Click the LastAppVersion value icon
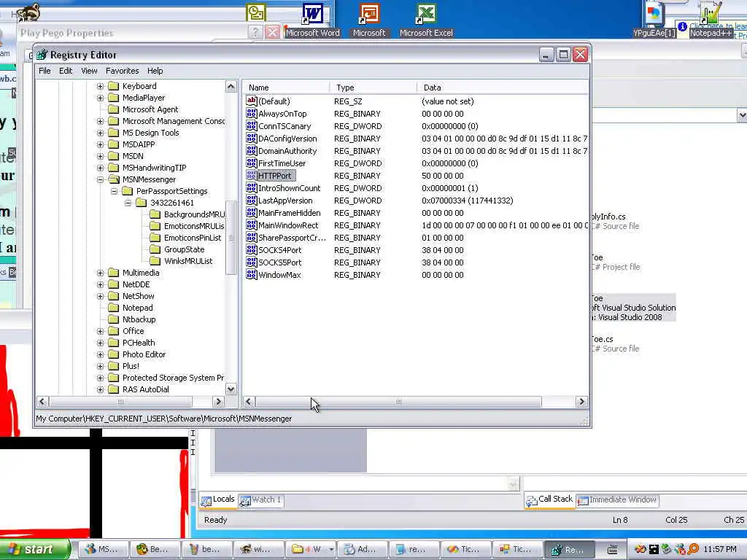This screenshot has width=747, height=560. (x=251, y=200)
